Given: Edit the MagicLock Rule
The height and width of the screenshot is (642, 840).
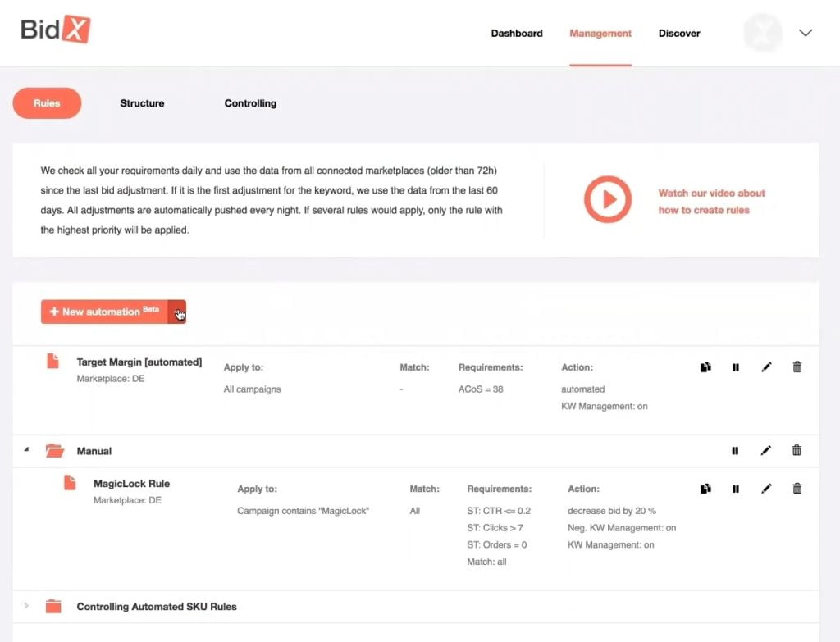Looking at the screenshot, I should pos(767,489).
